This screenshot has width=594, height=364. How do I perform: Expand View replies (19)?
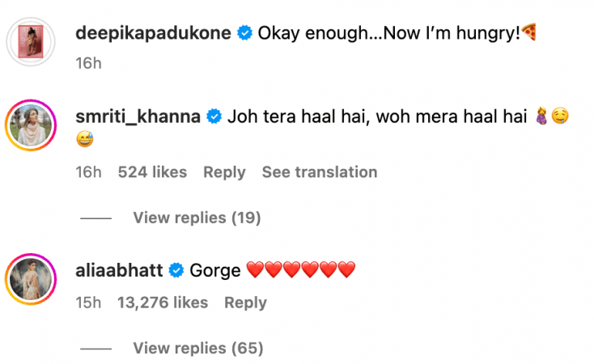click(197, 218)
